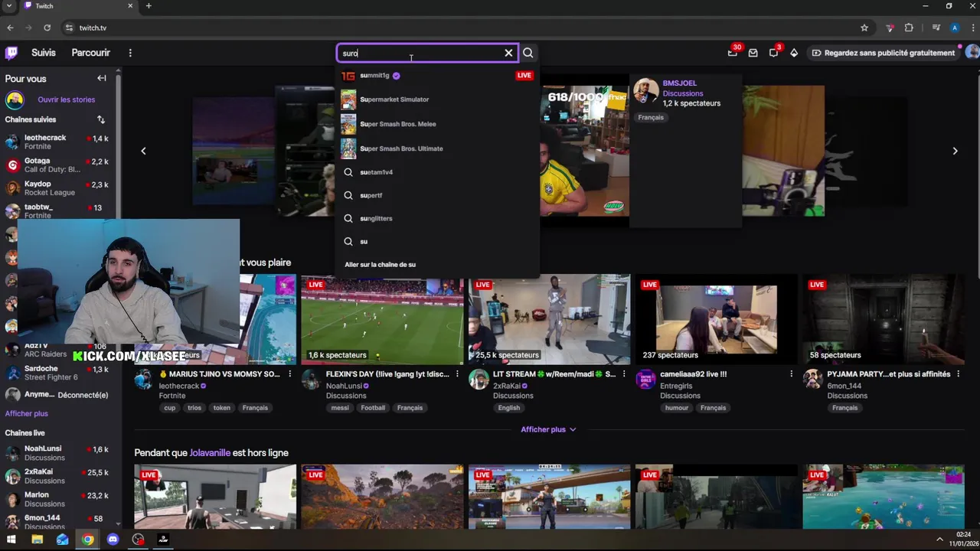Open the Twitch home logo
Viewport: 980px width, 551px height.
click(11, 53)
